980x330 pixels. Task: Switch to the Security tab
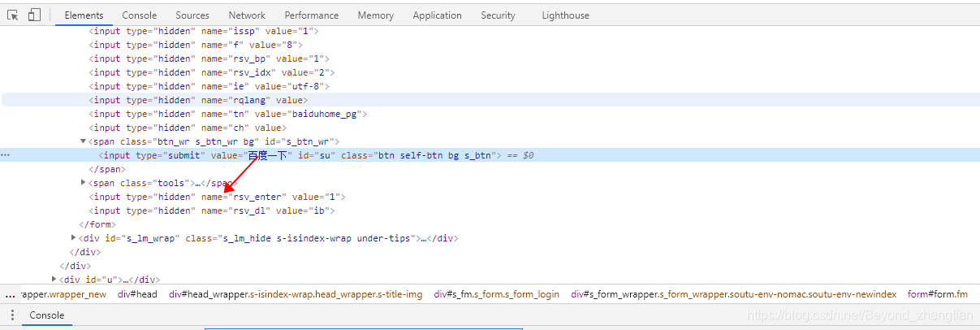click(498, 15)
